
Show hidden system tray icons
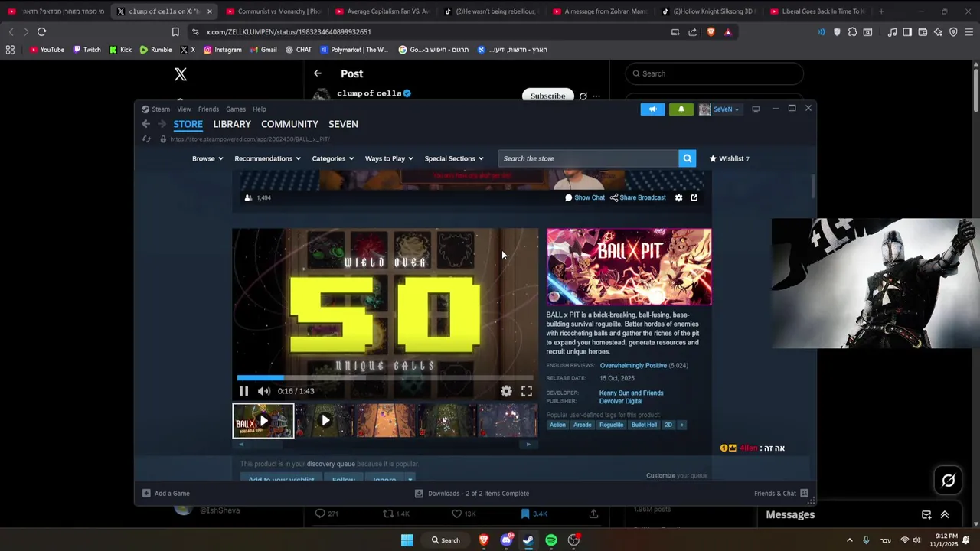point(849,540)
